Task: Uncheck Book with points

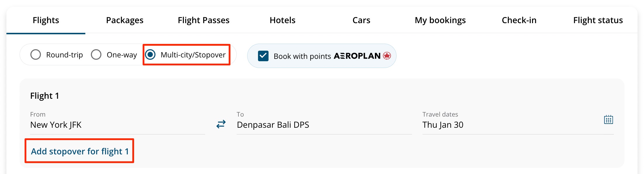Action: (x=263, y=56)
